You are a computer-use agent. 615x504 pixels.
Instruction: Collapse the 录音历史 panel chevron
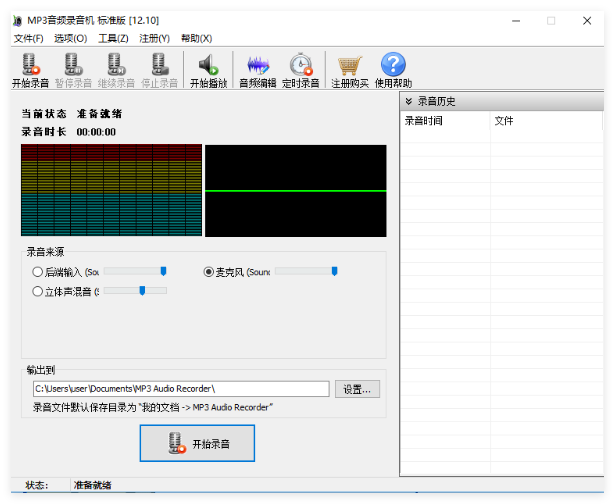coord(408,101)
